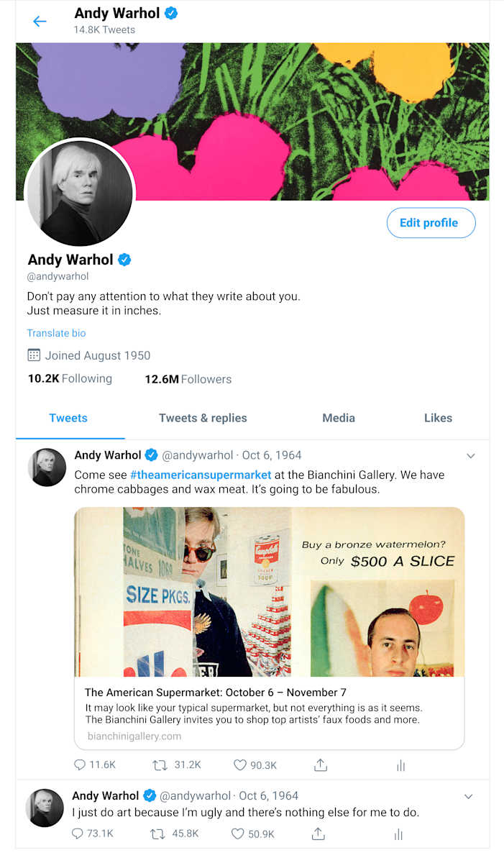Open replies on the American Supermarket tweet
Viewport: 504px width, 863px height.
[x=78, y=764]
